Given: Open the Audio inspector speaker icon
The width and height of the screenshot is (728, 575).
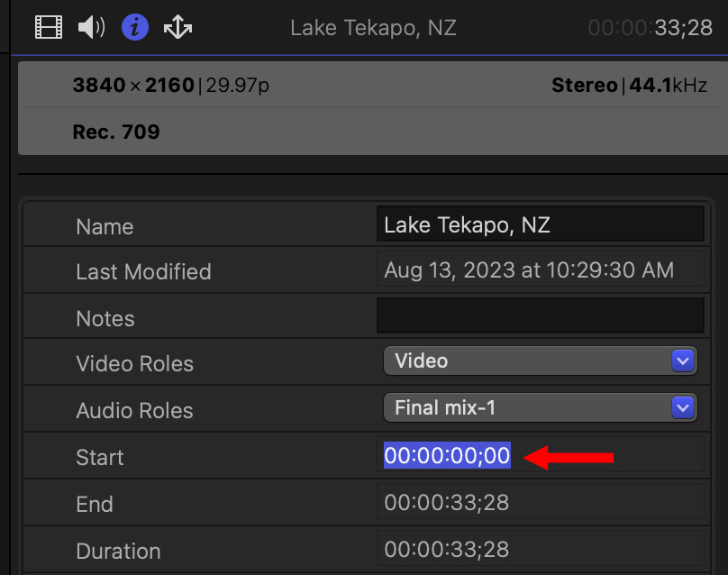Looking at the screenshot, I should click(91, 28).
